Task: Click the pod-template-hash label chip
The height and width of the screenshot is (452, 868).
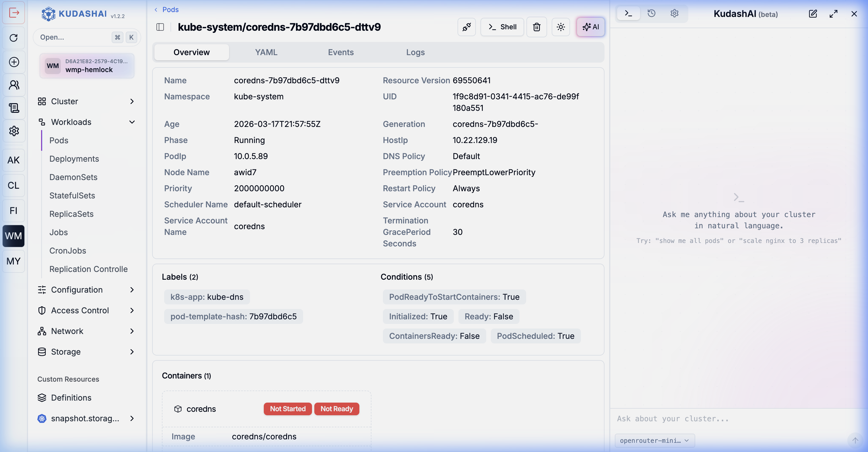Action: pos(234,316)
